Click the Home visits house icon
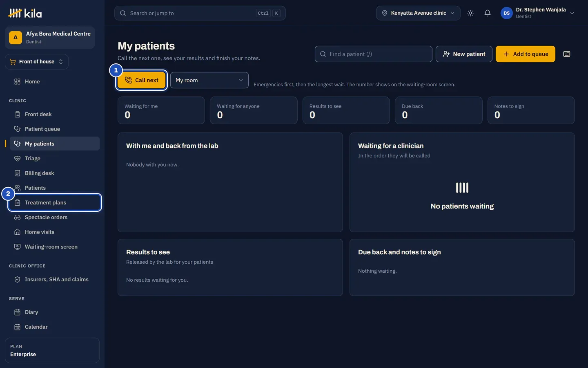The height and width of the screenshot is (368, 588). pyautogui.click(x=17, y=232)
